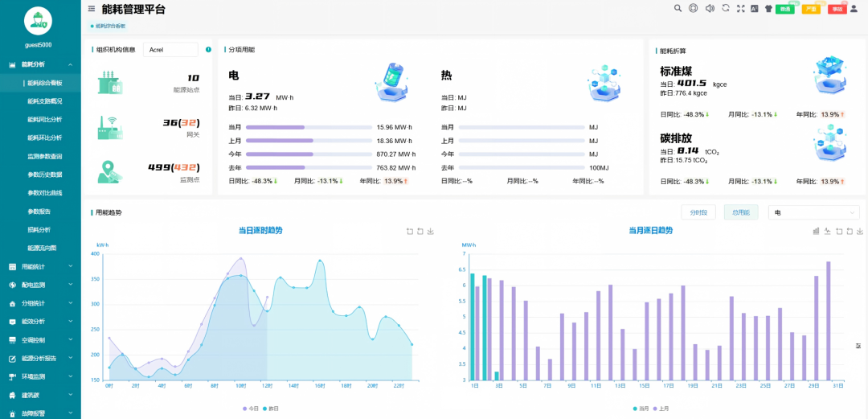Viewport: 868px width, 419px height.
Task: Toggle 昨日 series in hourly chart legend
Action: 272,409
